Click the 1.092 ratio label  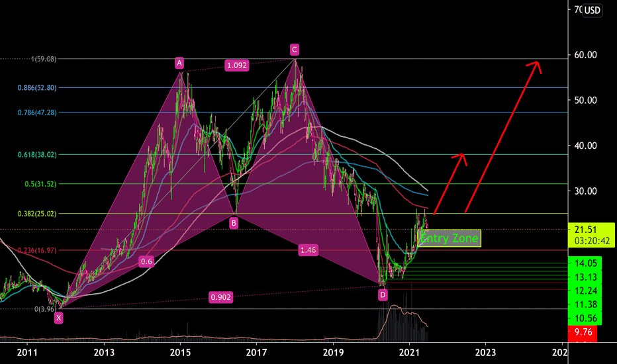(237, 66)
